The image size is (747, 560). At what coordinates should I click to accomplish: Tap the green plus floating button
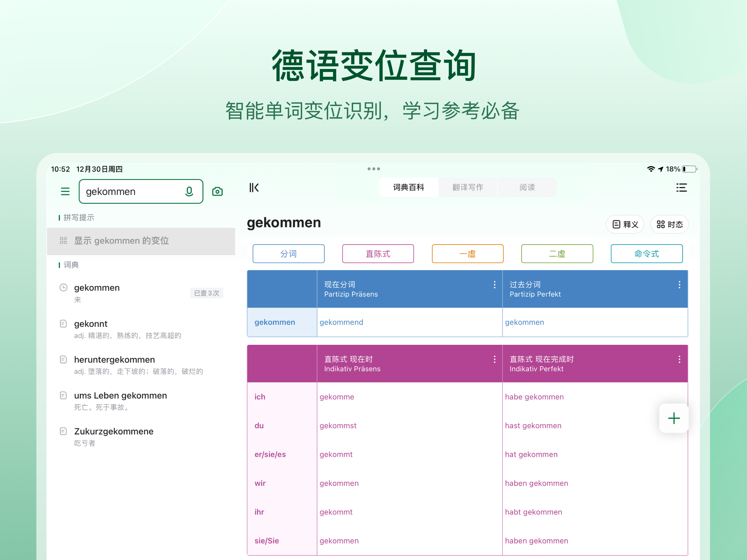(674, 418)
